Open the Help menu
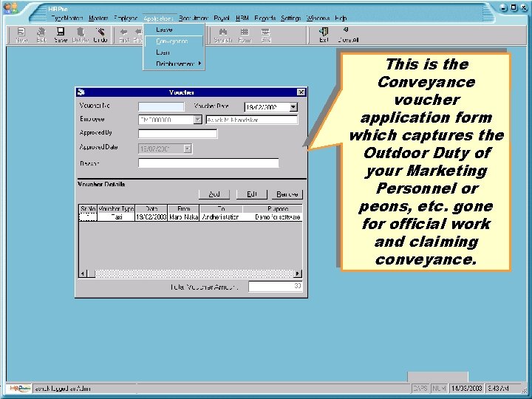 click(x=341, y=18)
